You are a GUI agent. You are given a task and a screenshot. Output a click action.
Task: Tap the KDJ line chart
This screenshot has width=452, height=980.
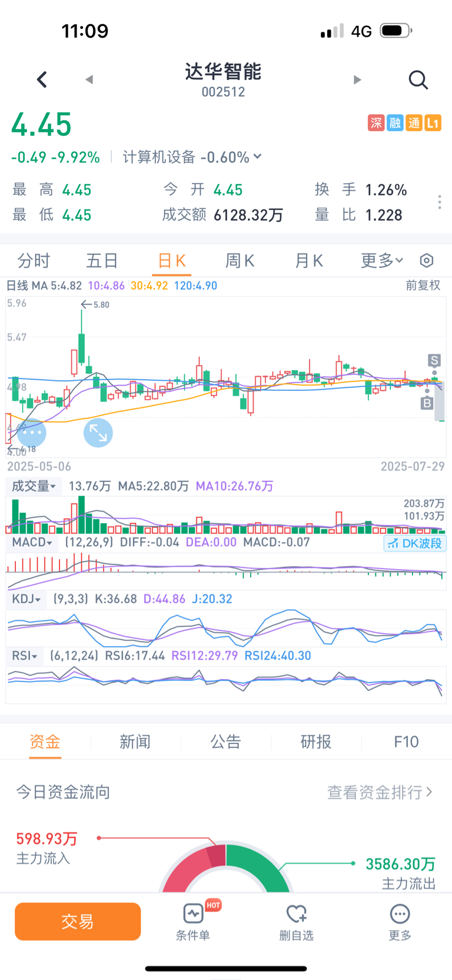[x=226, y=627]
